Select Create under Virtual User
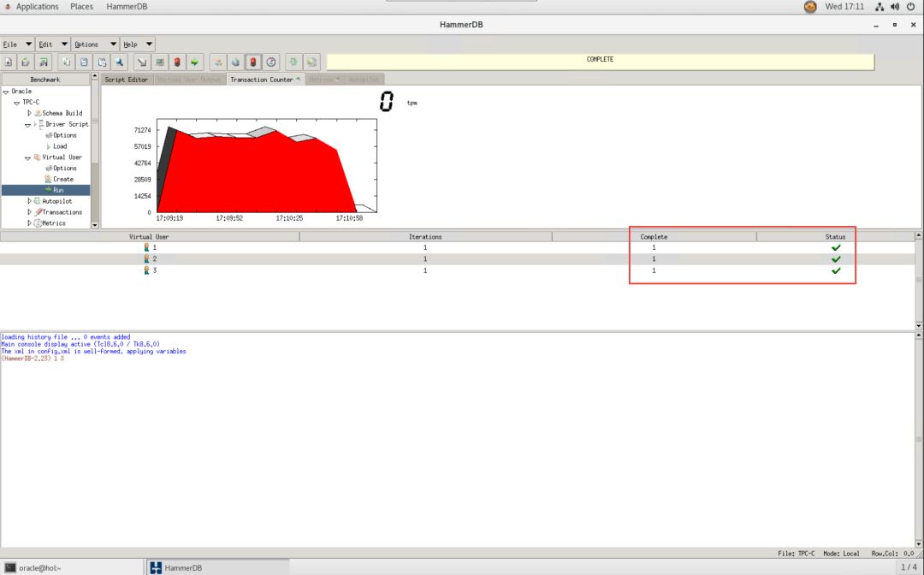The image size is (924, 575). 62,179
